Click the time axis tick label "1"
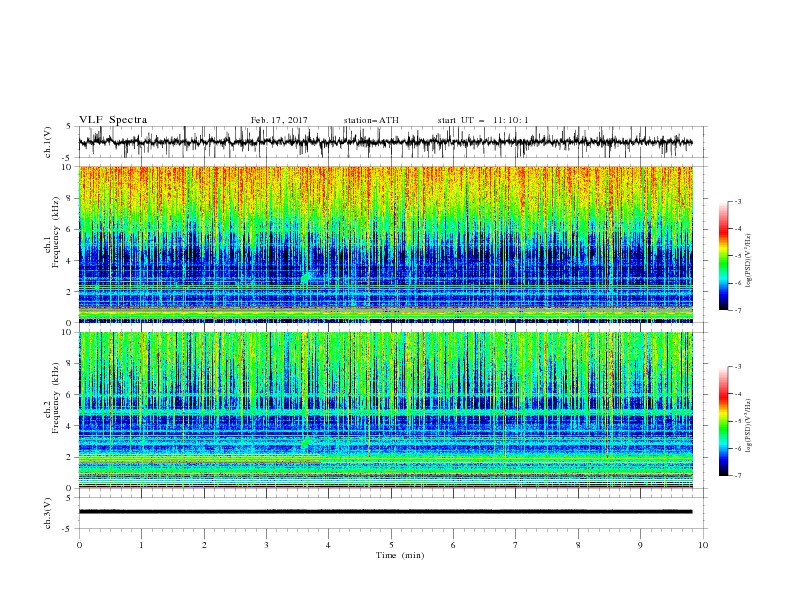The image size is (792, 612). pyautogui.click(x=141, y=545)
